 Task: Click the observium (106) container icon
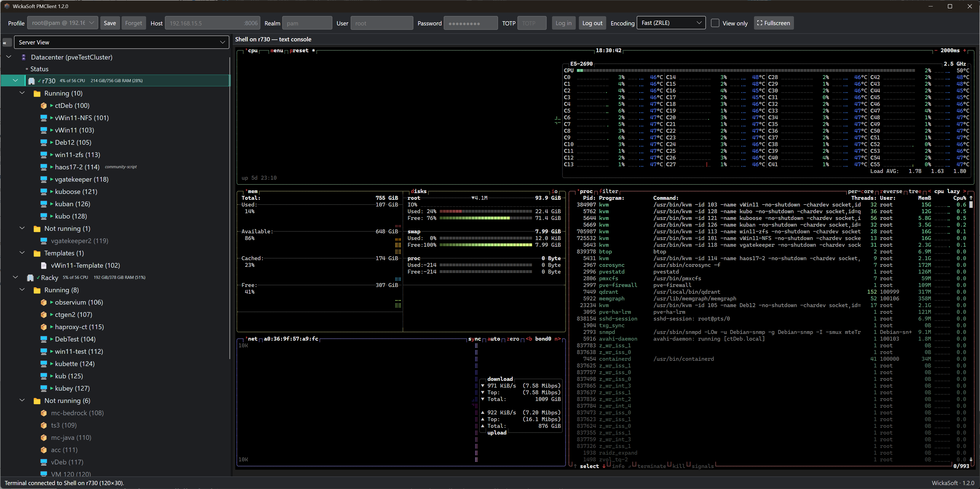click(x=44, y=303)
